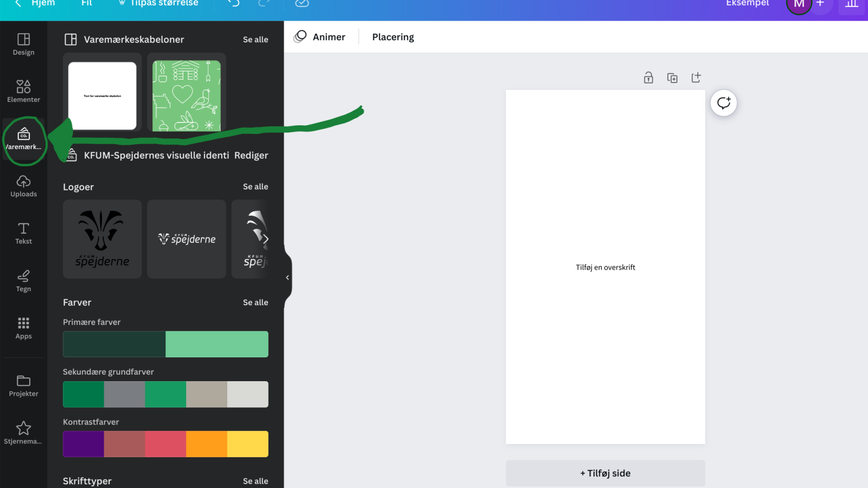Viewport: 868px width, 488px height.
Task: Select the Tekst tool in sidebar
Action: pyautogui.click(x=23, y=233)
